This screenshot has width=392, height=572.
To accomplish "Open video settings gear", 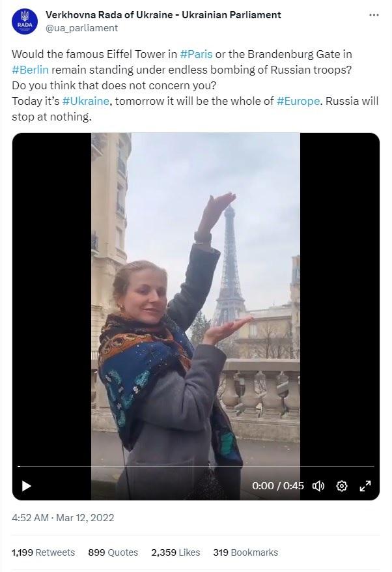I will (x=342, y=486).
